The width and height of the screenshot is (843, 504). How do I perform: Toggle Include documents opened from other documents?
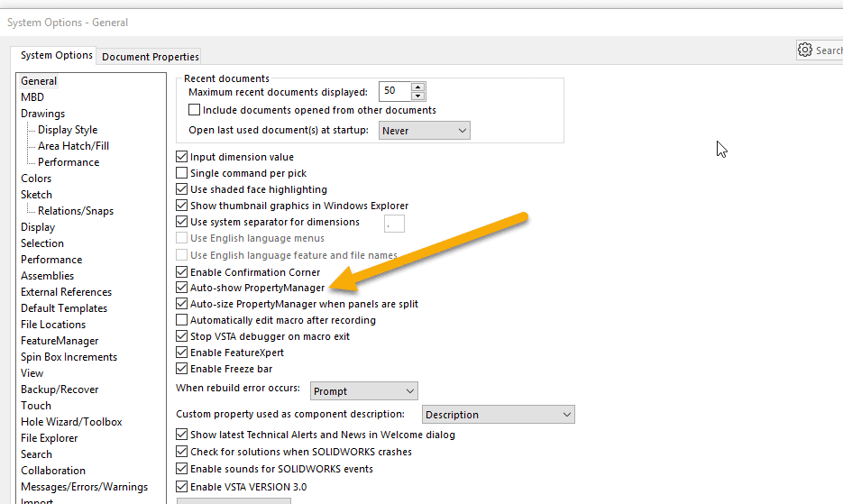194,110
